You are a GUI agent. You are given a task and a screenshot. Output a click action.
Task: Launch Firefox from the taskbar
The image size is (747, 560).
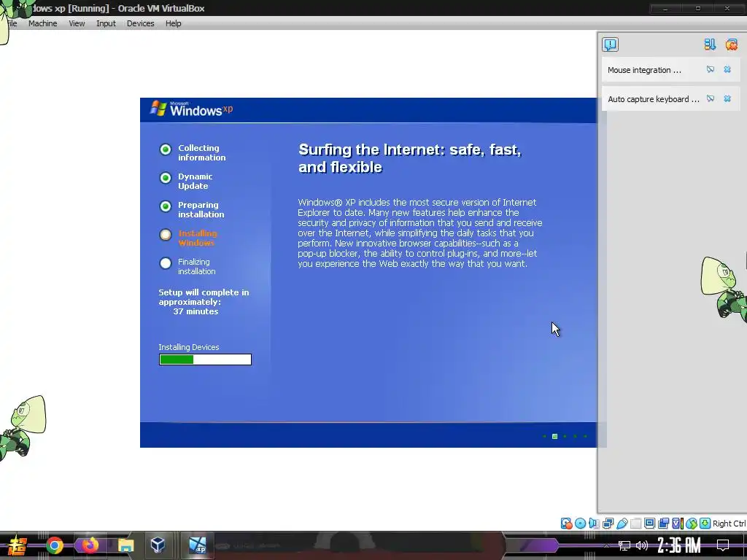coord(90,545)
